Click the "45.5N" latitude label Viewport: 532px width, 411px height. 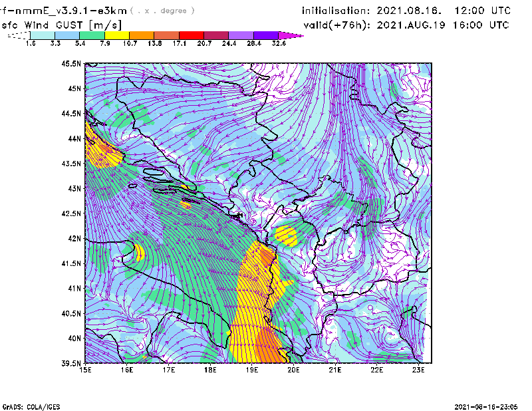click(x=71, y=63)
